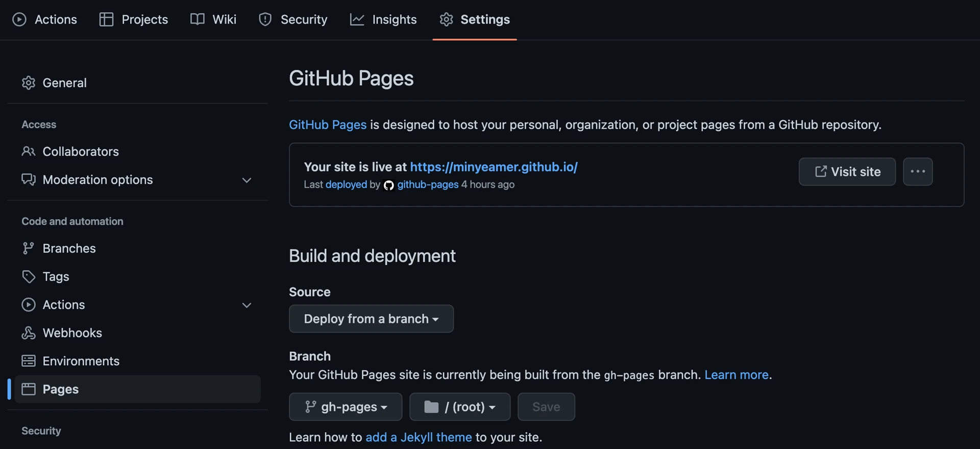
Task: Click the Tags tag icon
Action: coord(29,276)
